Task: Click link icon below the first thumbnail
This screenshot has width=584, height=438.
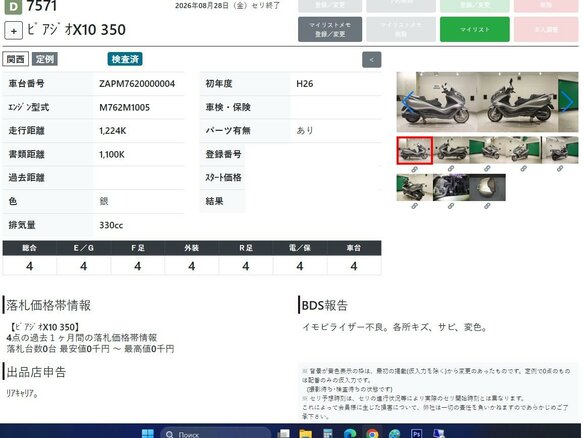Action: [x=415, y=169]
